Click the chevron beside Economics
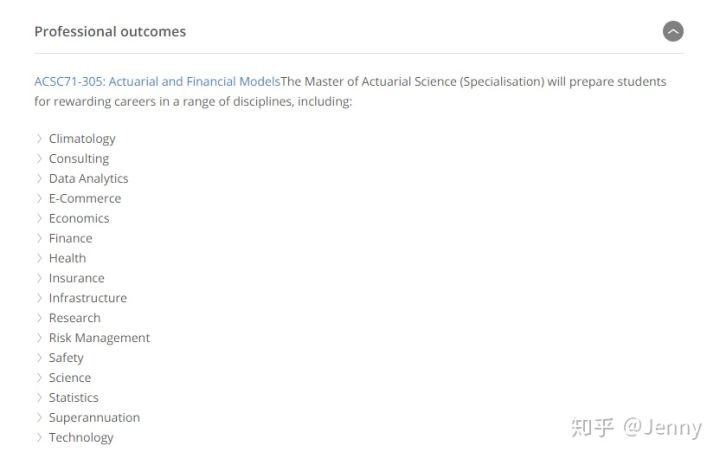 39,218
